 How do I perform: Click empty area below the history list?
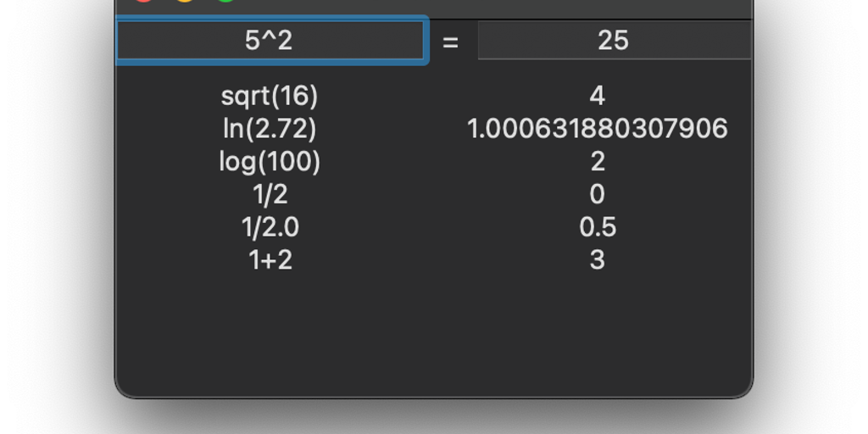click(434, 339)
